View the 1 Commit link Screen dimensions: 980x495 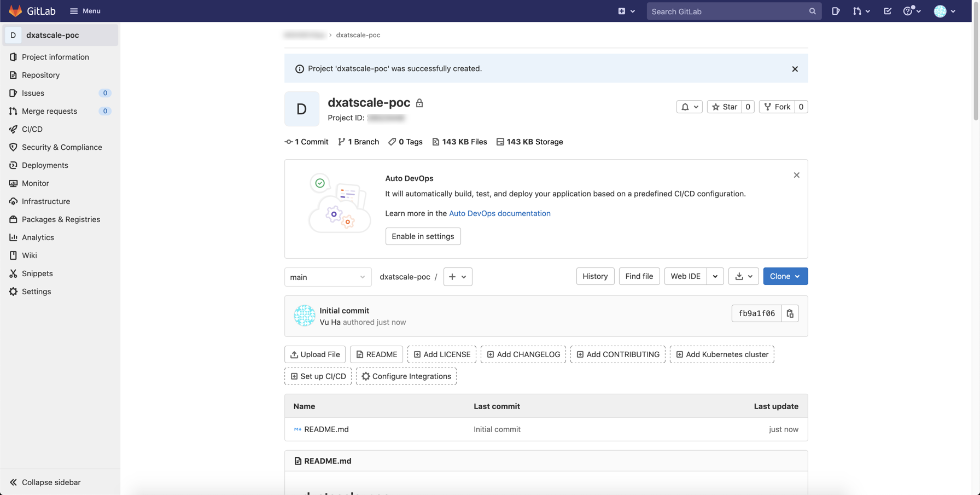coord(307,142)
